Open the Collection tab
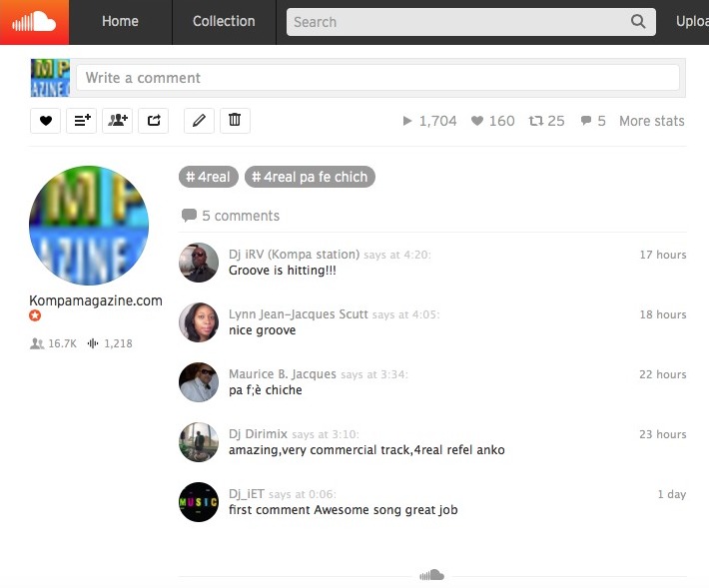Viewport: 709px width, 588px height. (224, 21)
